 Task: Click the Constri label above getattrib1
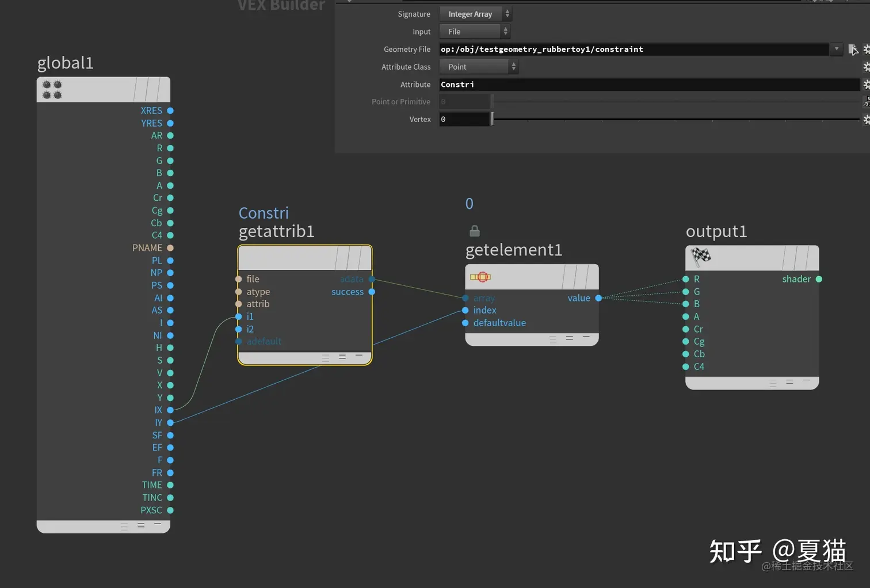[264, 213]
